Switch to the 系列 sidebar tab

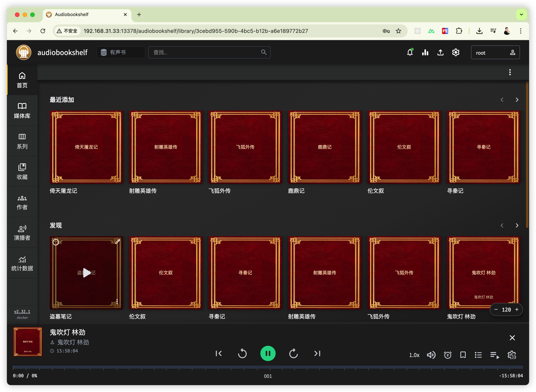[x=22, y=141]
